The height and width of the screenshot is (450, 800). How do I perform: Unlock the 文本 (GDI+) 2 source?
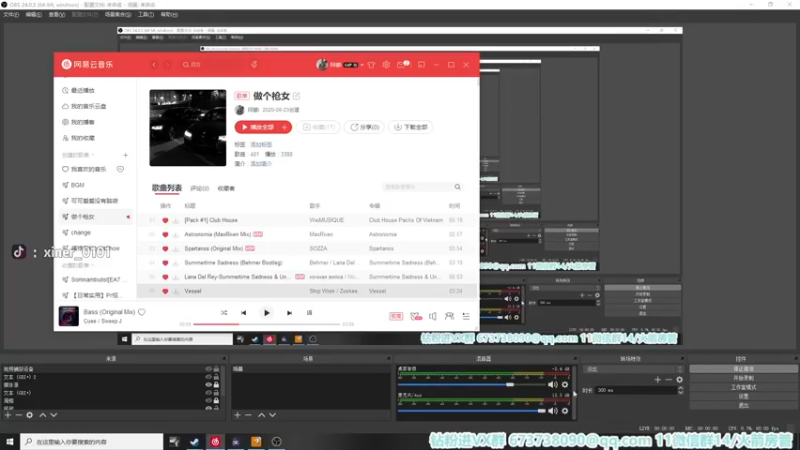click(x=216, y=377)
